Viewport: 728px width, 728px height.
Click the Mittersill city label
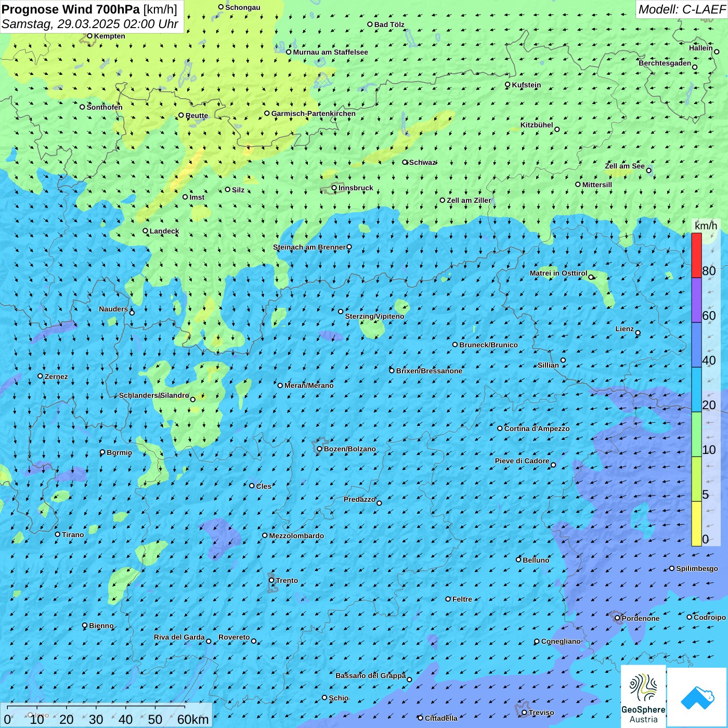point(597,185)
